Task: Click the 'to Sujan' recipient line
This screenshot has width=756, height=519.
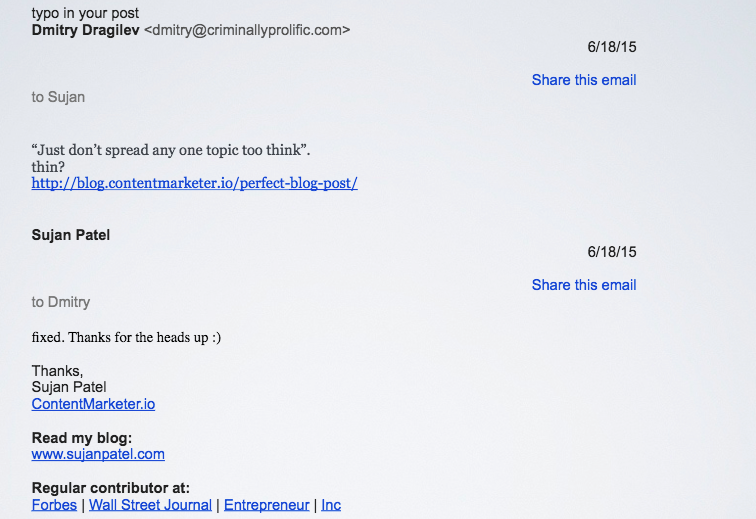Action: pos(58,97)
